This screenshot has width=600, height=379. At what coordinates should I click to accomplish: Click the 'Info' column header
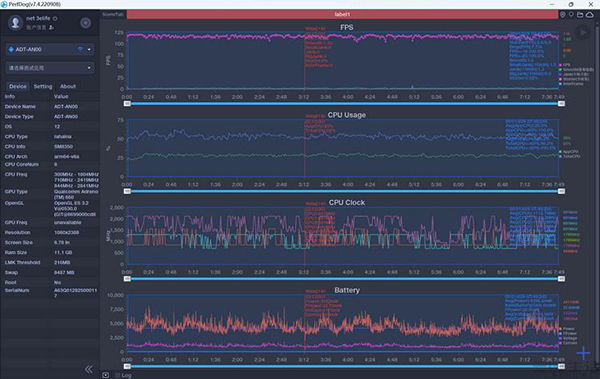coord(10,96)
